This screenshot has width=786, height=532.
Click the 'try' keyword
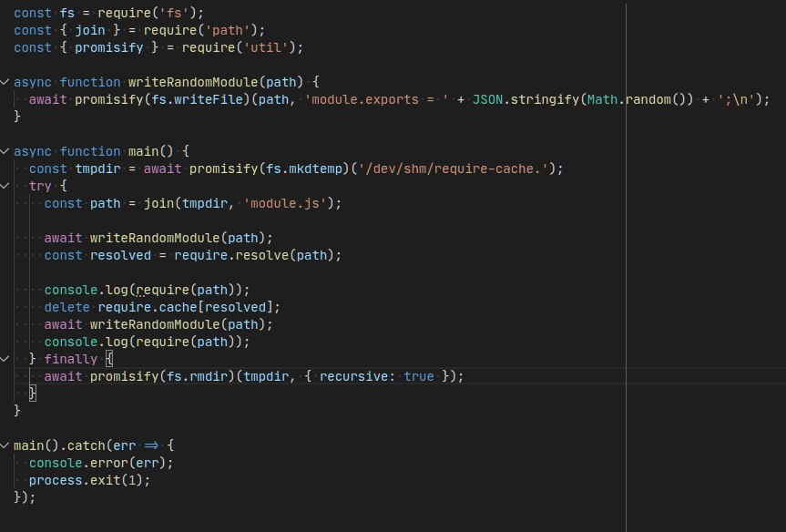click(x=40, y=186)
